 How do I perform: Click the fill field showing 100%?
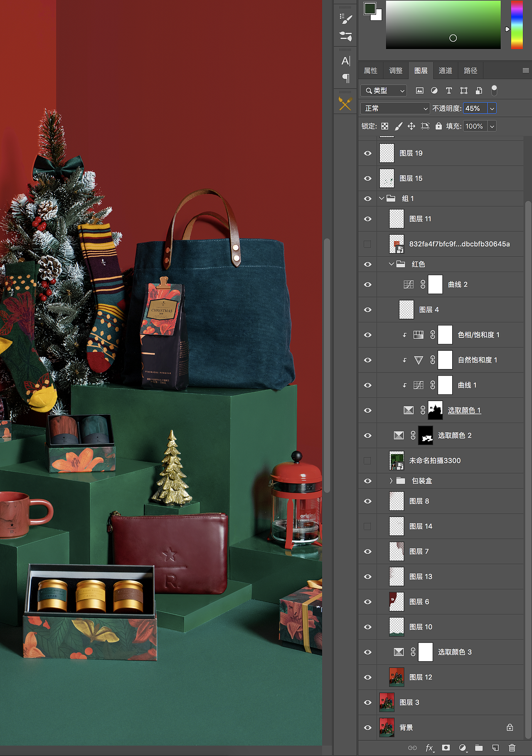click(x=475, y=126)
